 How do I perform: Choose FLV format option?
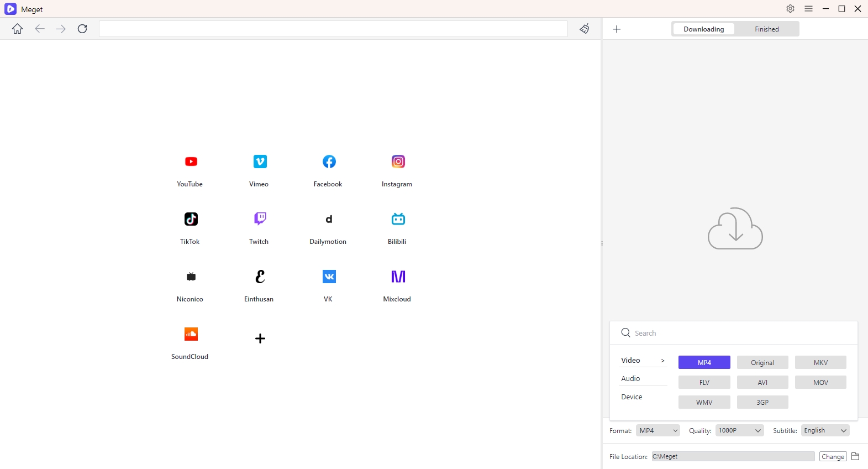[x=704, y=382]
